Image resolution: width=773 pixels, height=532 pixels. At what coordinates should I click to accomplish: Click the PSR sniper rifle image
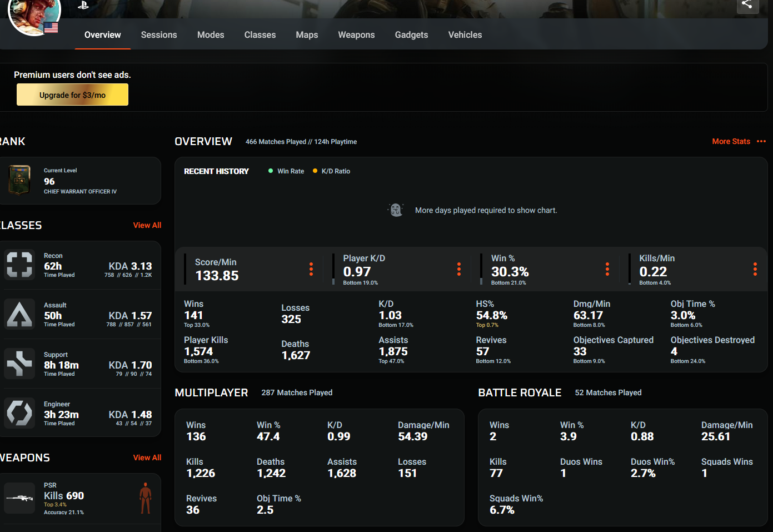pyautogui.click(x=19, y=498)
